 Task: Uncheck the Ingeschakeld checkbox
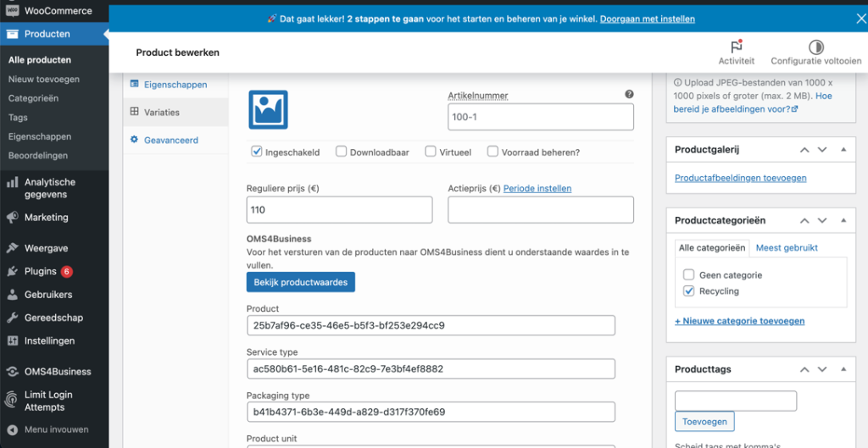point(257,152)
